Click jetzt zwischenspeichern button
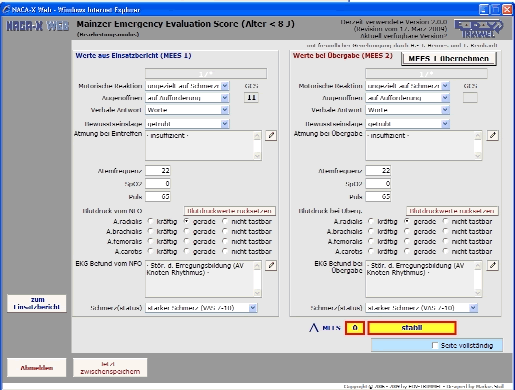The width and height of the screenshot is (515, 390). pyautogui.click(x=110, y=368)
